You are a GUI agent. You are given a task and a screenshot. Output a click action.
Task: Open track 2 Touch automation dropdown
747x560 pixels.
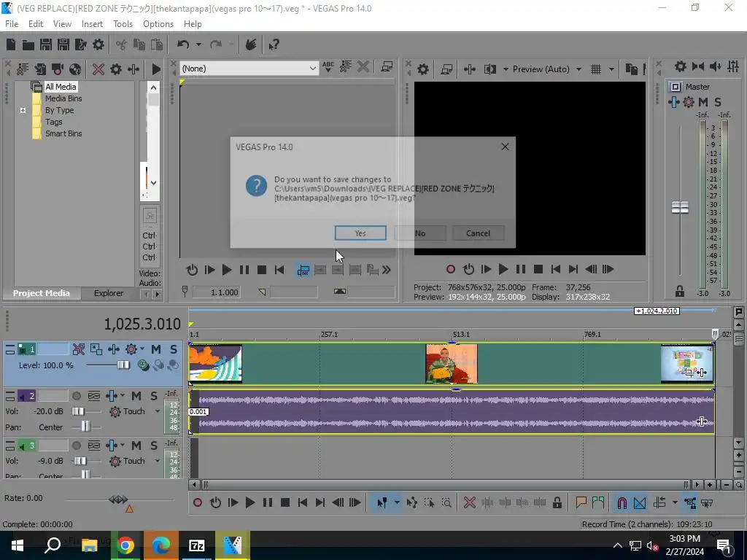(x=158, y=411)
